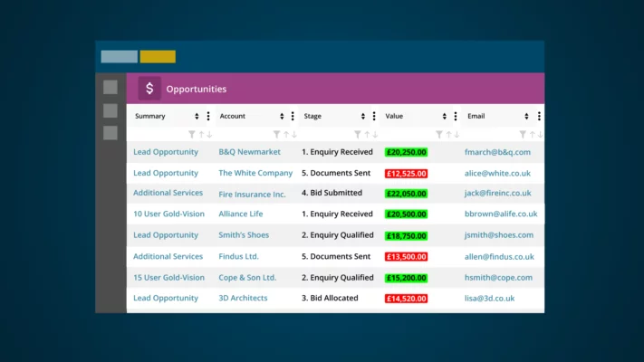This screenshot has width=644, height=362.
Task: Open the Fire Insurance Inc. account
Action: click(252, 195)
